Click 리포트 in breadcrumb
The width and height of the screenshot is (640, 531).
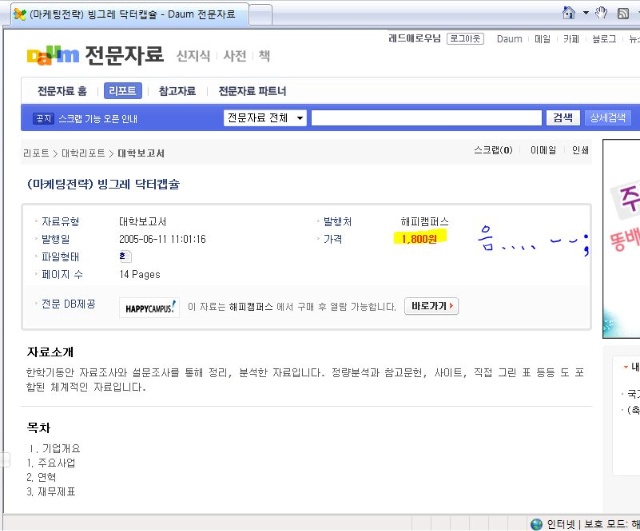[x=36, y=153]
